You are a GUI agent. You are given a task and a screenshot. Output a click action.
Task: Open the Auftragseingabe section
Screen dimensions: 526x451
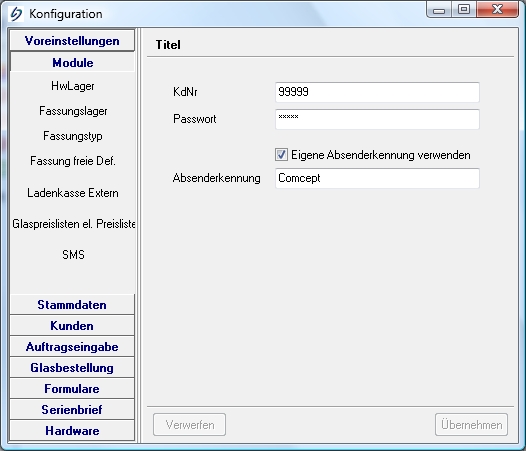(72, 347)
